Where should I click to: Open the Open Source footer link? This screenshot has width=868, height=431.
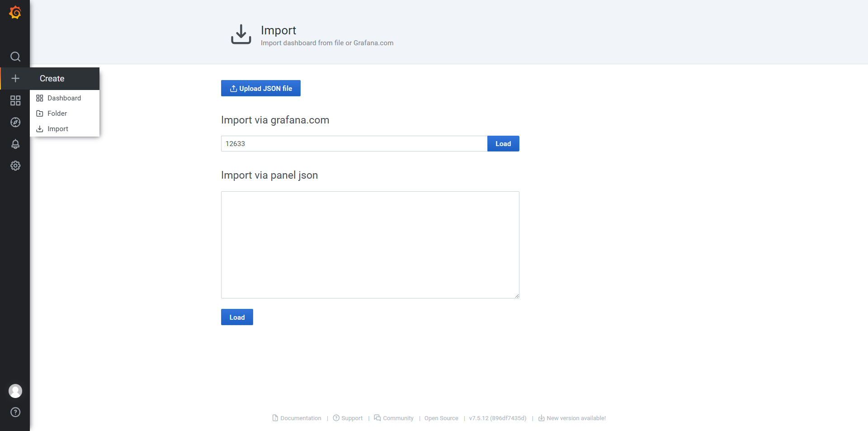[x=441, y=418]
